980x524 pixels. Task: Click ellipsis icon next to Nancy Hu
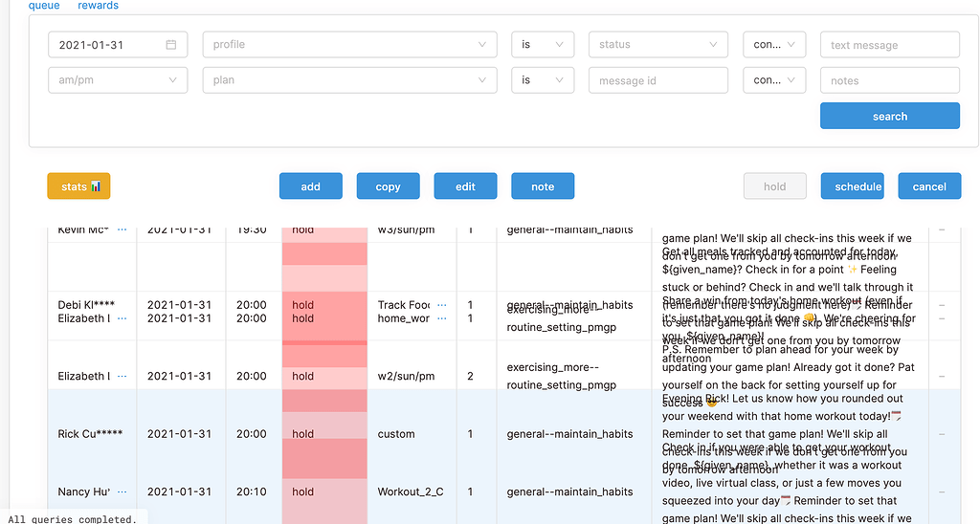(x=122, y=491)
